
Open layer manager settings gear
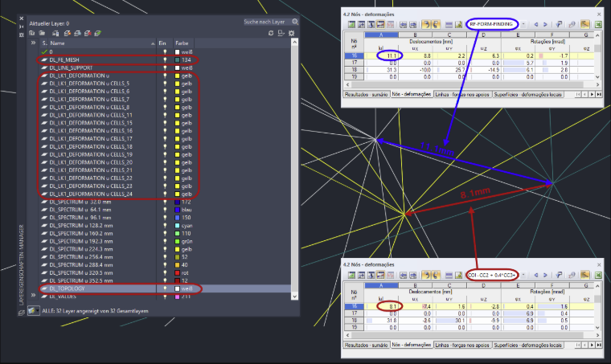click(292, 34)
